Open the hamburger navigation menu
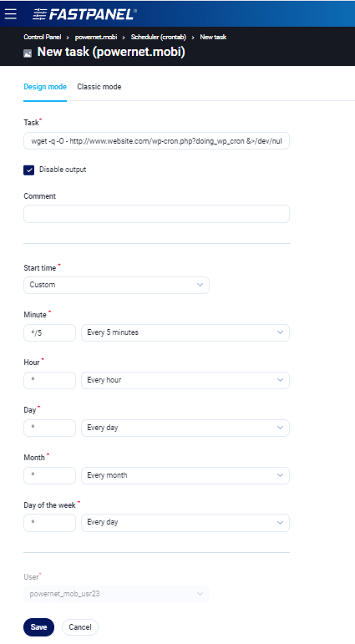Image resolution: width=355 pixels, height=644 pixels. tap(11, 13)
